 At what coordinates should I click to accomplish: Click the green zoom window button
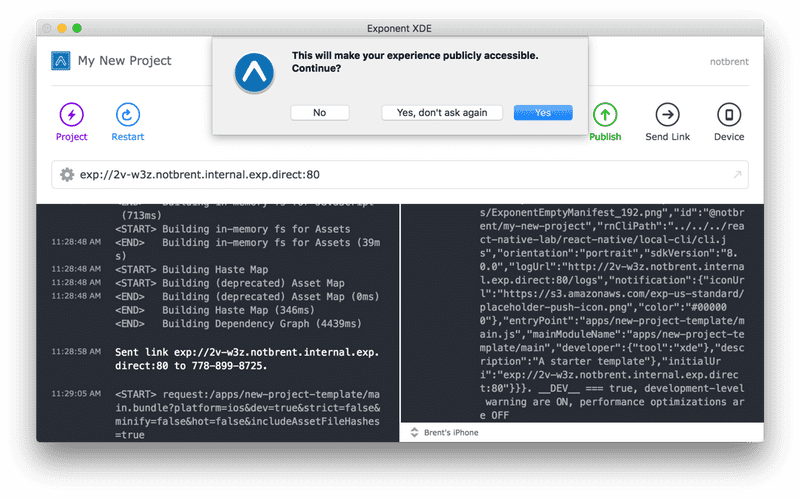(x=77, y=28)
